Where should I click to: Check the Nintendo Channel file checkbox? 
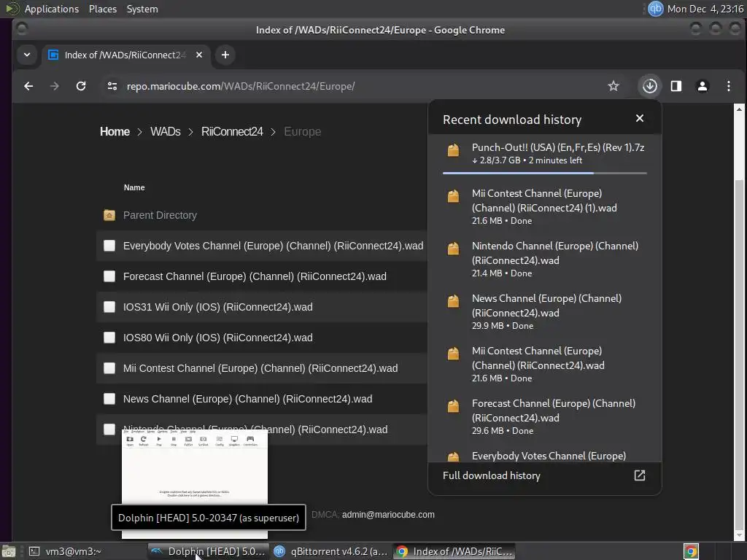[x=109, y=429]
